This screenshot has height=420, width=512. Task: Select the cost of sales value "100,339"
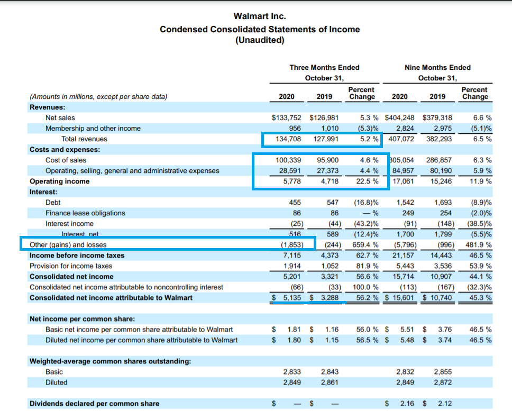point(288,160)
